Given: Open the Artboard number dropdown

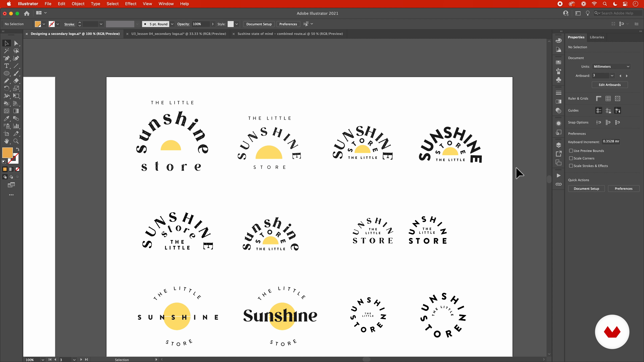Looking at the screenshot, I should click(x=612, y=75).
